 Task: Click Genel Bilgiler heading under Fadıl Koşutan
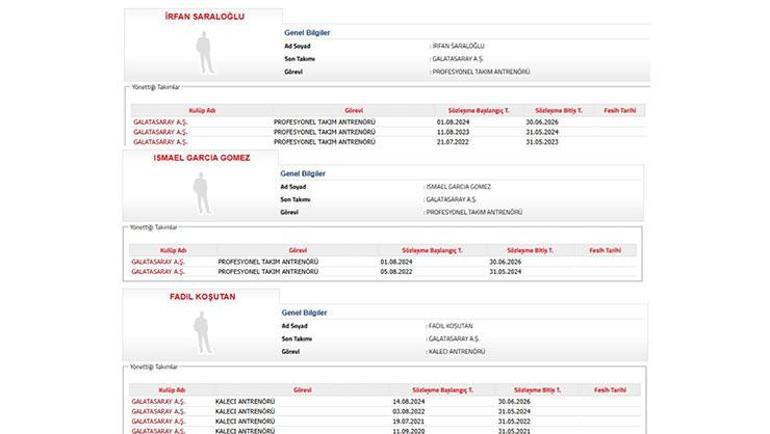pyautogui.click(x=304, y=313)
